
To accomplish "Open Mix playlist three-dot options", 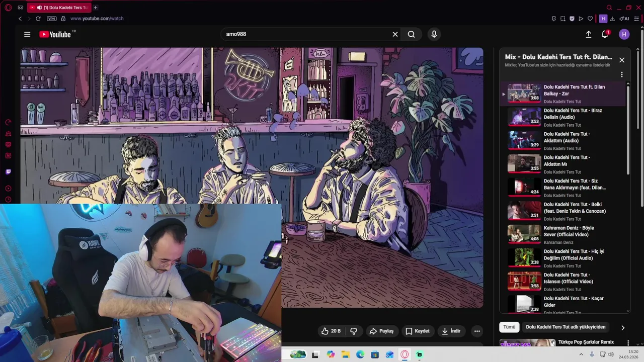I will [622, 74].
